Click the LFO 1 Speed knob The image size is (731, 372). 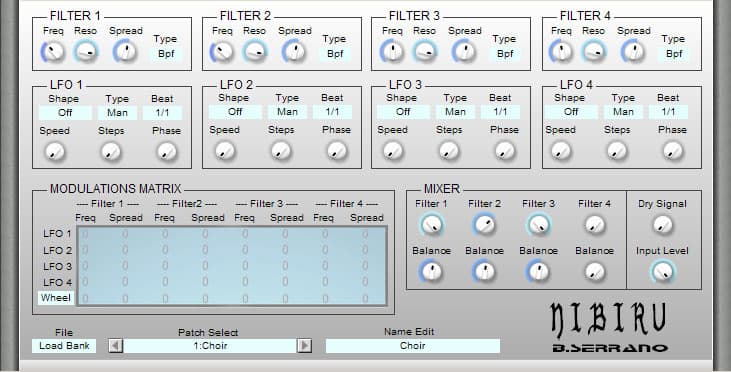pos(55,152)
